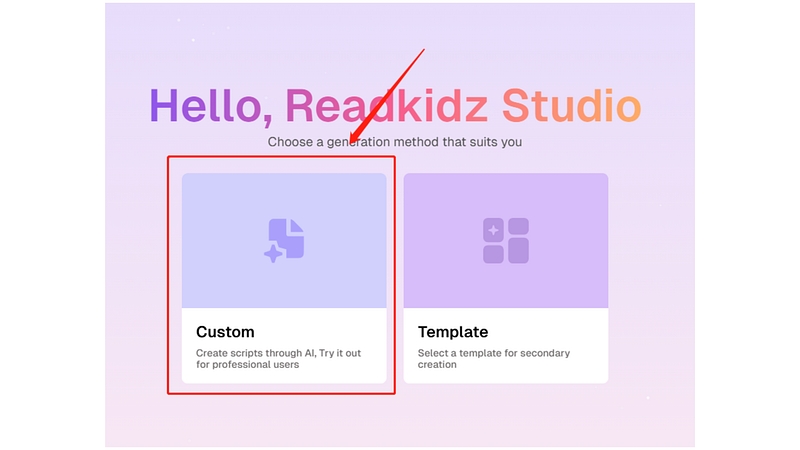
Task: Click the bottom-right square of the Template icon
Action: (x=518, y=253)
